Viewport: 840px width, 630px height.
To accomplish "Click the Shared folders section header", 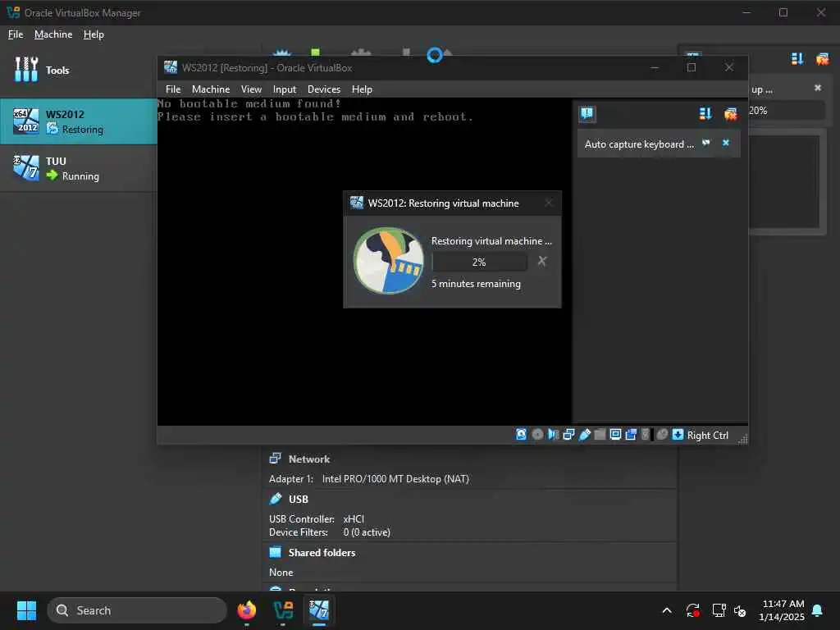I will 322,553.
